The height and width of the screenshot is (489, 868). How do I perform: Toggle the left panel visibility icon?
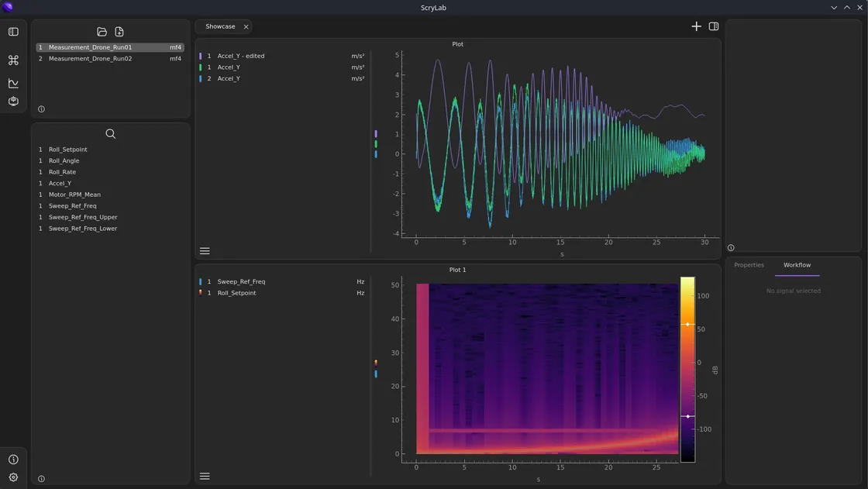tap(12, 31)
